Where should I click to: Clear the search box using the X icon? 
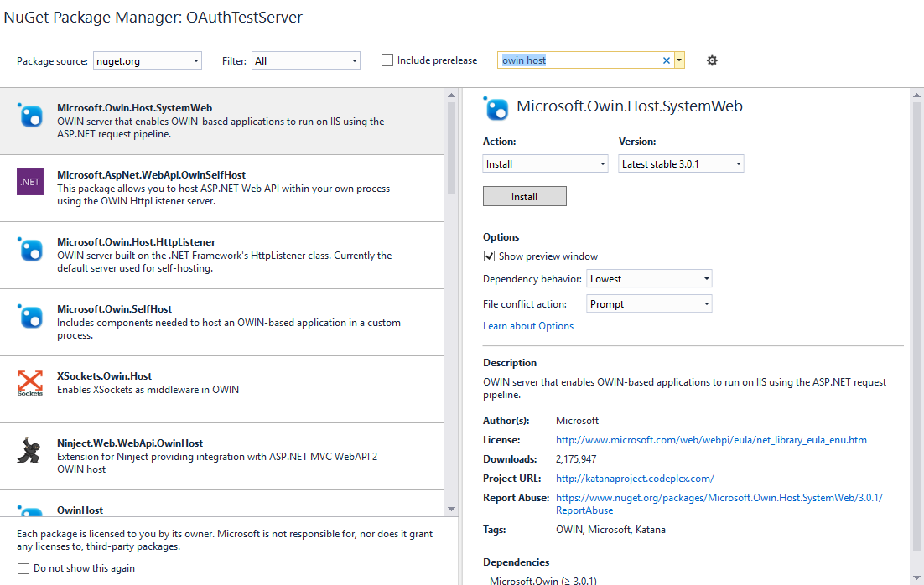pyautogui.click(x=666, y=60)
